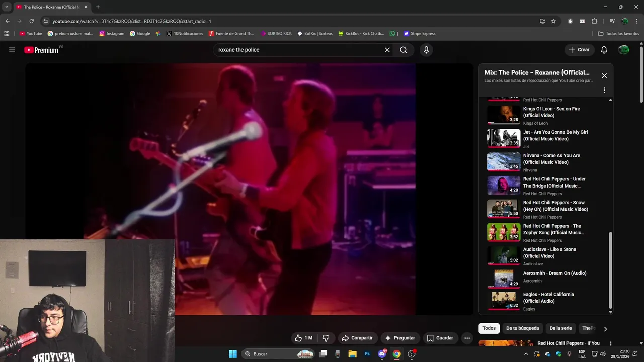Select the De tu búsqueda chip

(x=522, y=328)
